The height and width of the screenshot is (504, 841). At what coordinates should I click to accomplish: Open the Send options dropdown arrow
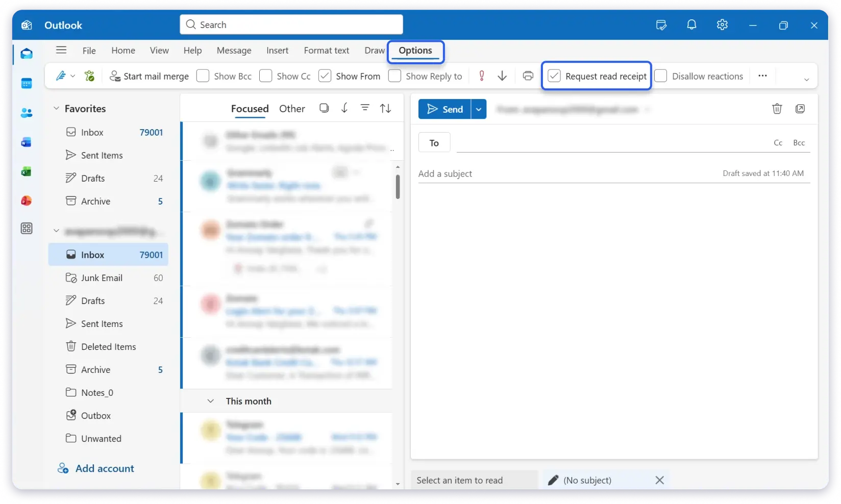479,109
